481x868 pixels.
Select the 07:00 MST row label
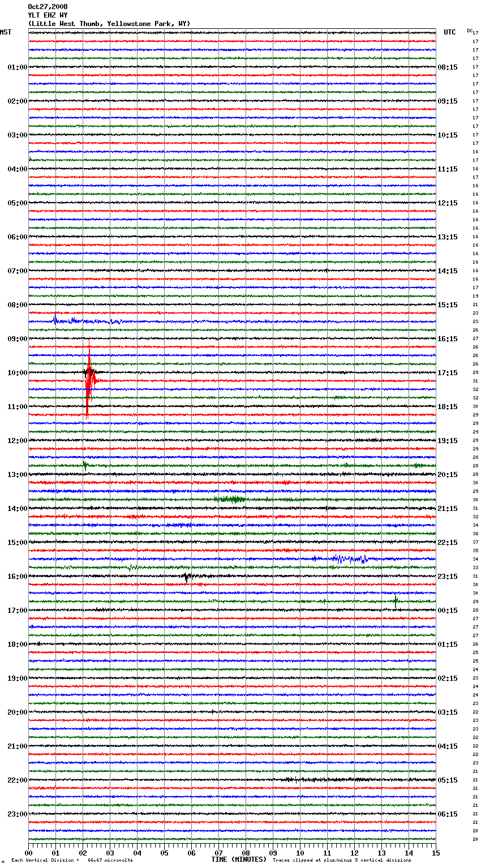coord(18,271)
